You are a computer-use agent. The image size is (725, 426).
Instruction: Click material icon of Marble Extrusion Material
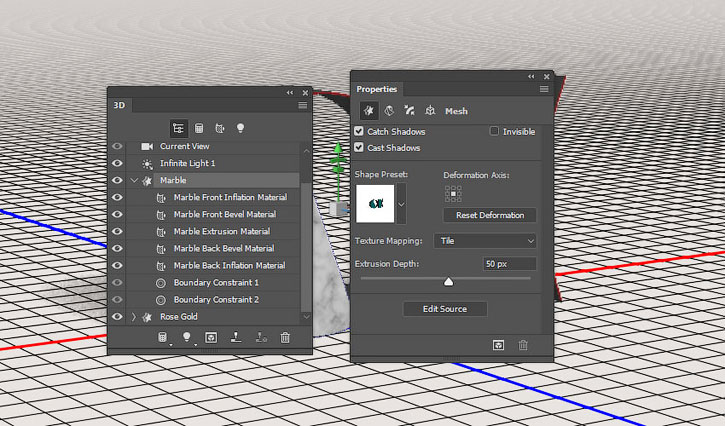pyautogui.click(x=161, y=232)
